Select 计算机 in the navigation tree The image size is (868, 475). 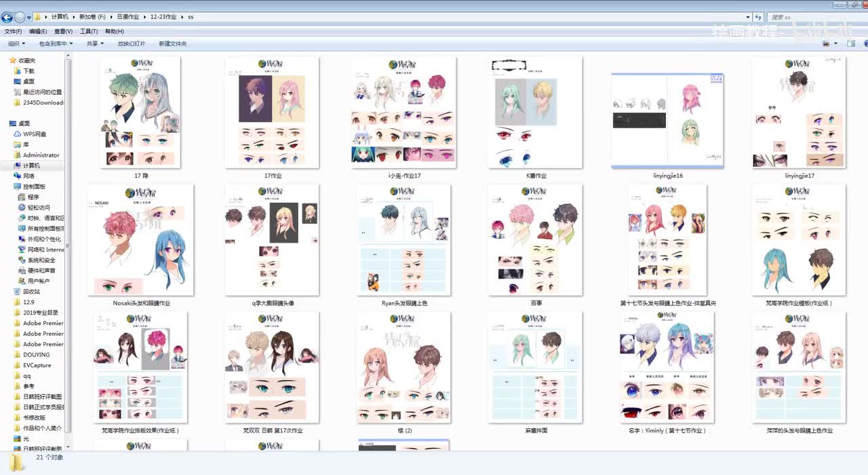point(27,166)
